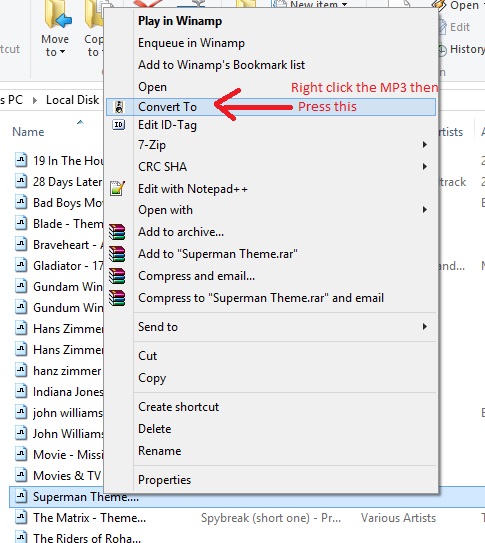485x543 pixels.
Task: Choose Play in Winamp
Action: (x=180, y=21)
